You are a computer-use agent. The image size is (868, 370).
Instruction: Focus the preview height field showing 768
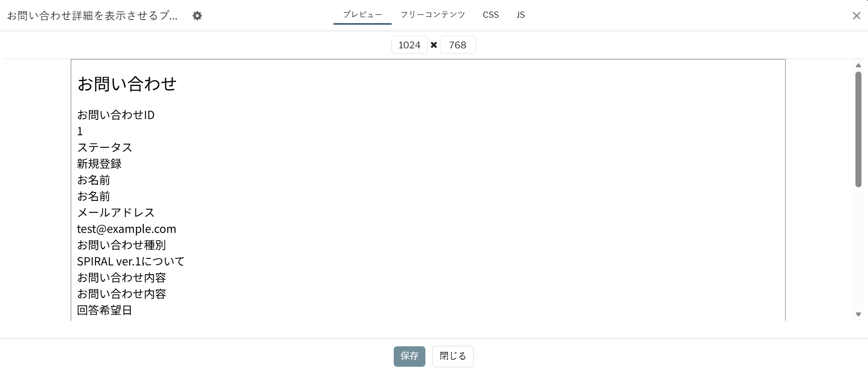[458, 45]
